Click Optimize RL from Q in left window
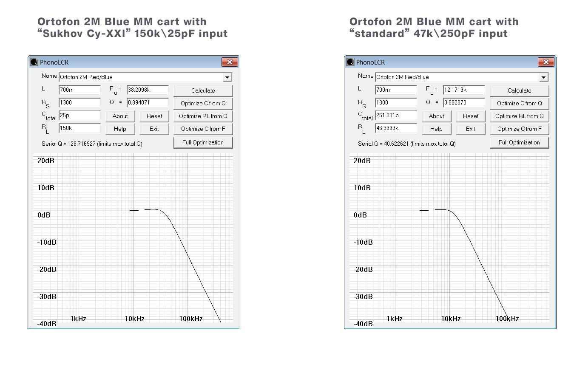 pyautogui.click(x=203, y=116)
